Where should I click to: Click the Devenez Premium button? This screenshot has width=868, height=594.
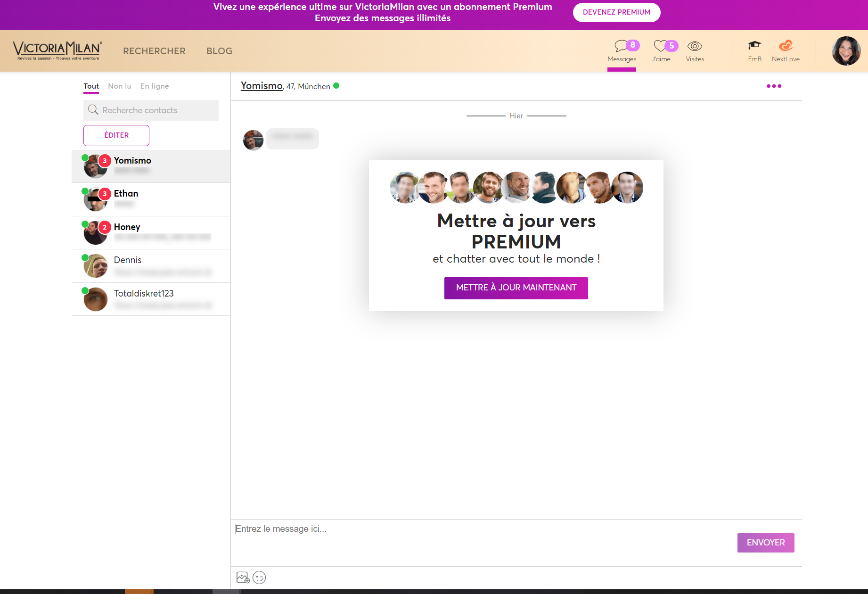click(616, 12)
